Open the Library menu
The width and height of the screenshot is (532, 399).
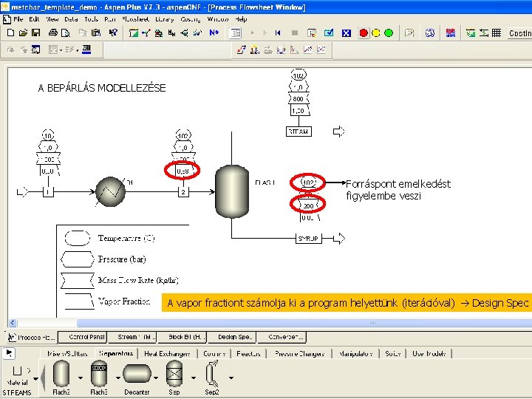tap(165, 19)
